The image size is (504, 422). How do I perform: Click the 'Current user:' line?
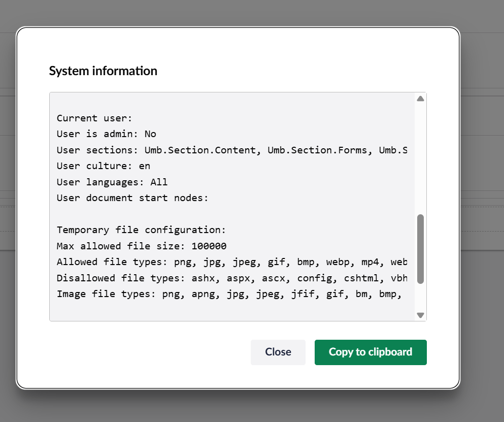94,118
